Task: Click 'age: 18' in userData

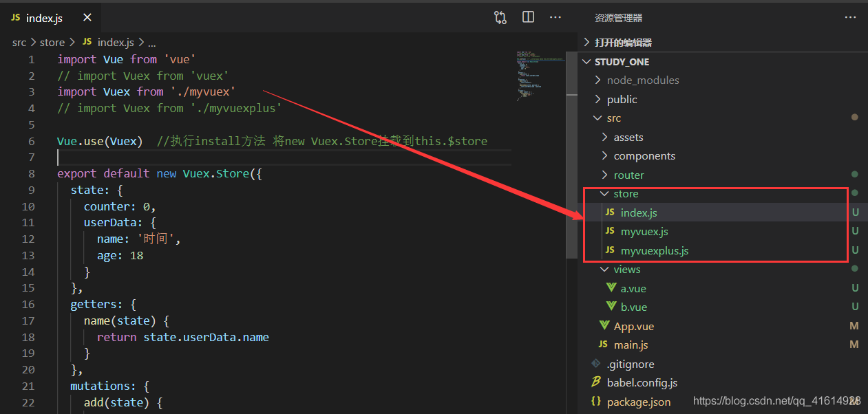Action: (120, 255)
